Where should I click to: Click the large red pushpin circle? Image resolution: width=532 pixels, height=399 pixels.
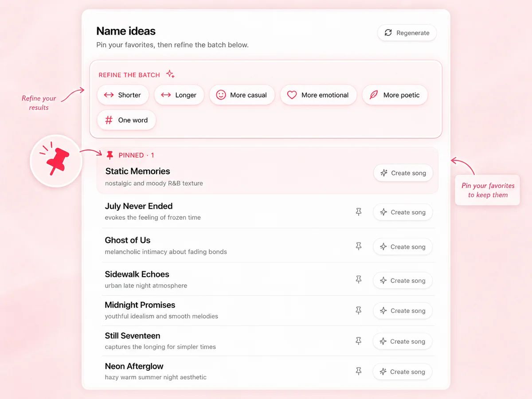[56, 161]
